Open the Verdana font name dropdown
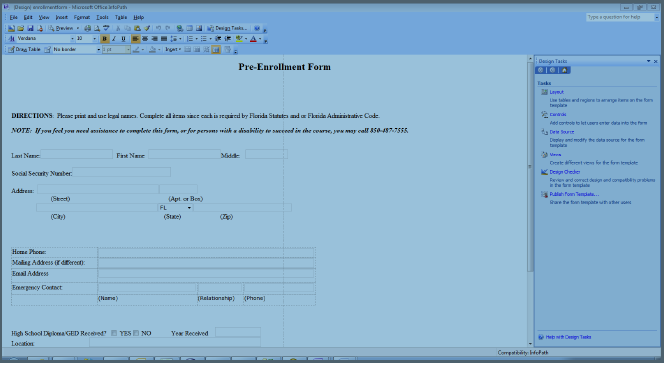Image resolution: width=667 pixels, height=368 pixels. [72, 39]
